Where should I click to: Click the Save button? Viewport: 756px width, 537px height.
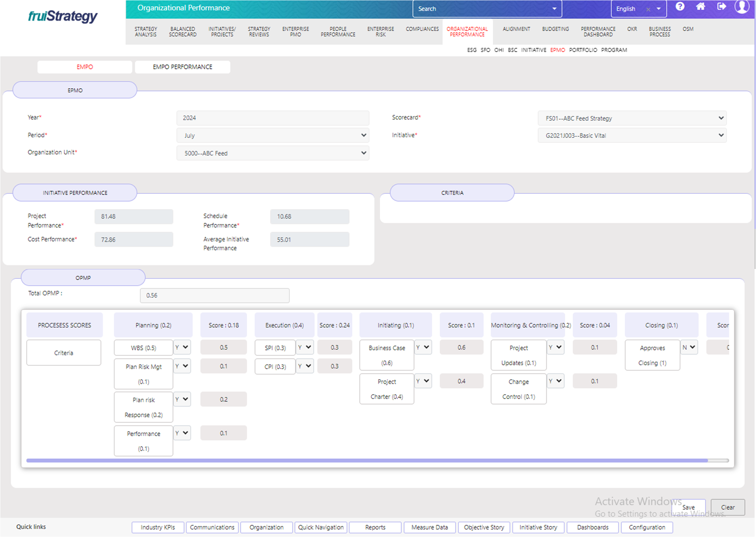pyautogui.click(x=688, y=507)
